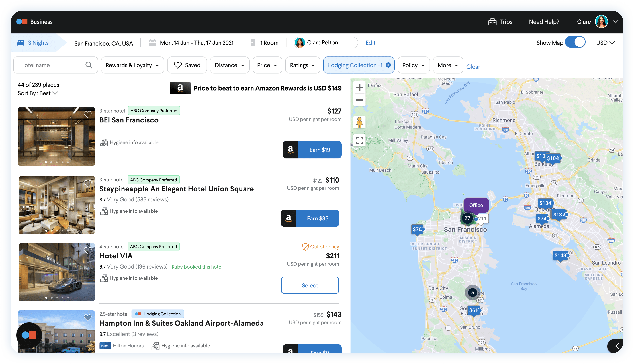
Task: Zoom in on the map
Action: coord(359,87)
